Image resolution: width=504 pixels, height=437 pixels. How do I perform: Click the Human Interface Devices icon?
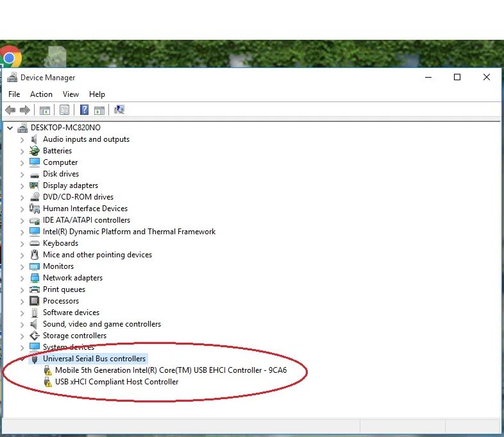[x=35, y=209]
